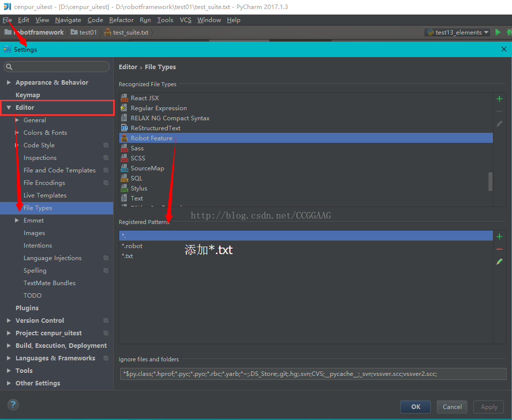This screenshot has height=420, width=512.
Task: Open File and Code Templates page
Action: click(x=60, y=170)
